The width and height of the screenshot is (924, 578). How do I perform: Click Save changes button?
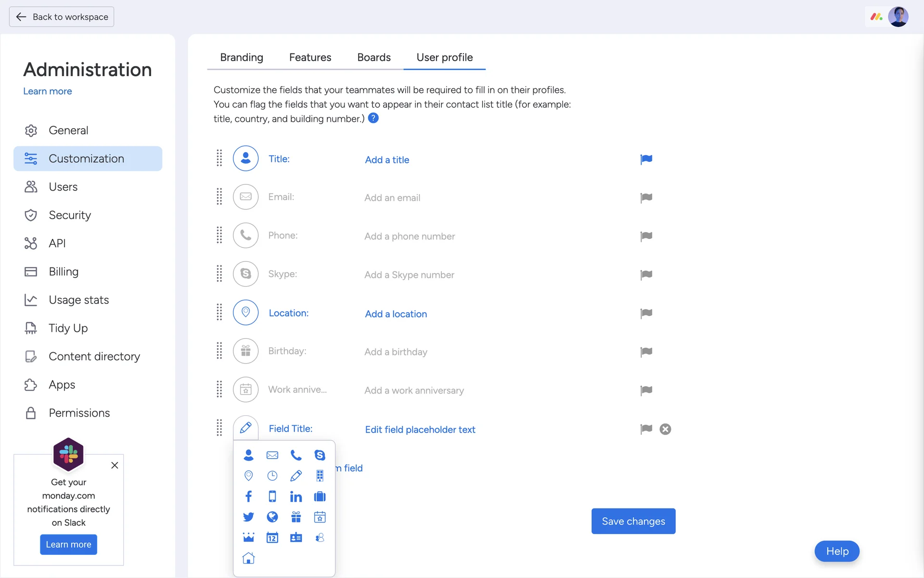point(633,521)
